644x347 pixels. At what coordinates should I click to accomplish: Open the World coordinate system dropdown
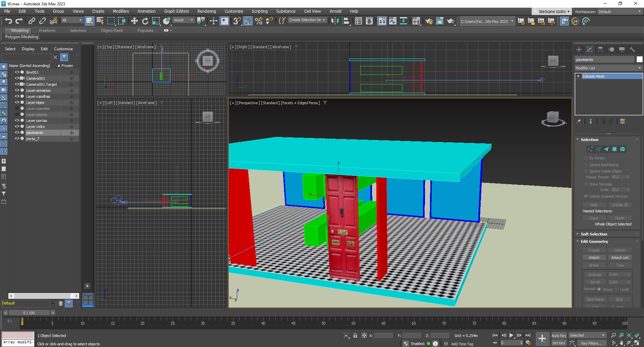pos(183,20)
